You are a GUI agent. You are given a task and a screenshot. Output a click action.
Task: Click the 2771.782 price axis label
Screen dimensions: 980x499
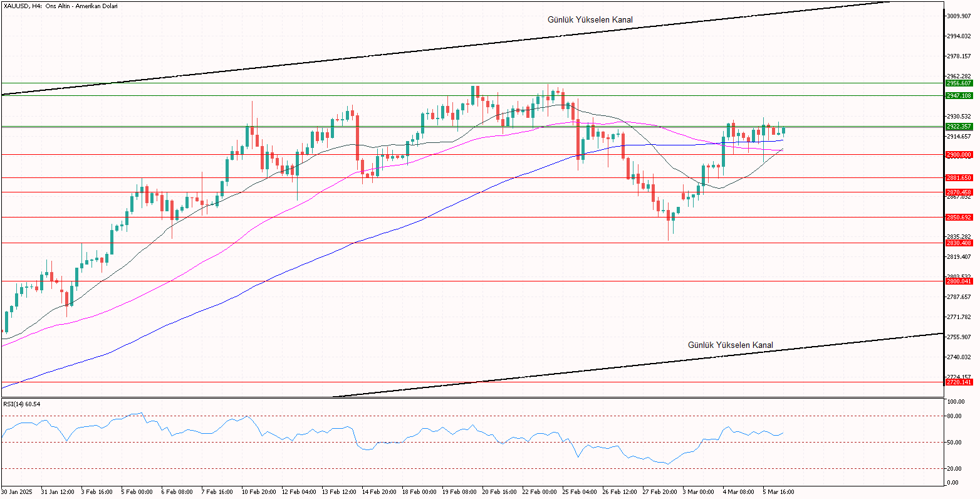(960, 317)
